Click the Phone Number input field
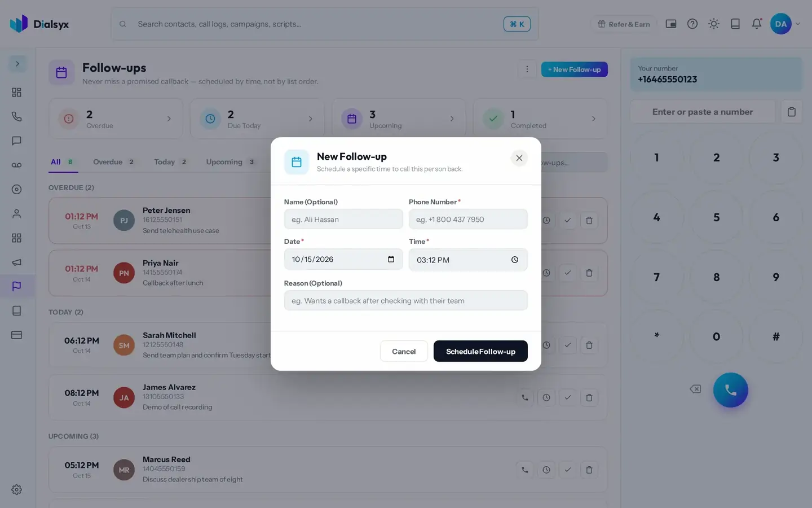The height and width of the screenshot is (508, 812). [x=468, y=219]
